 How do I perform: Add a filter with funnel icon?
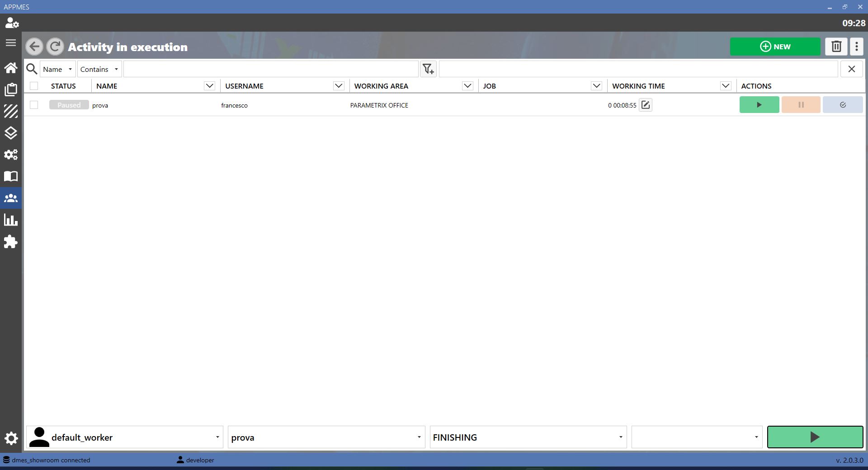pos(428,69)
